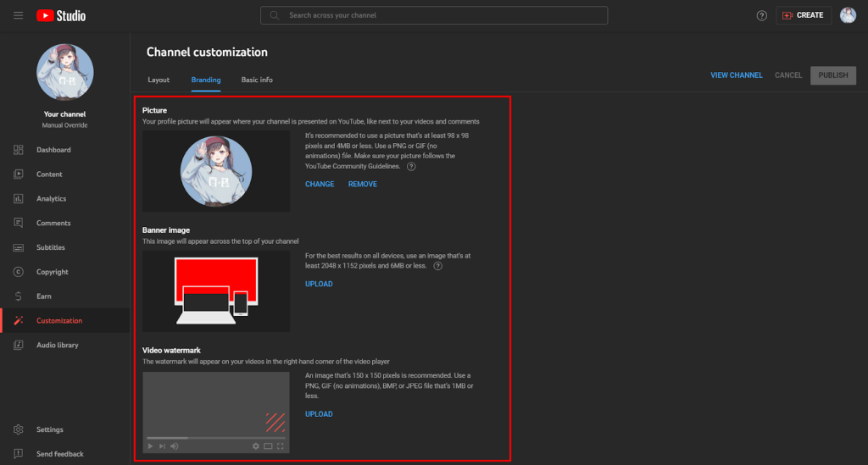The width and height of the screenshot is (868, 465).
Task: Click the CANCEL button
Action: coord(788,75)
